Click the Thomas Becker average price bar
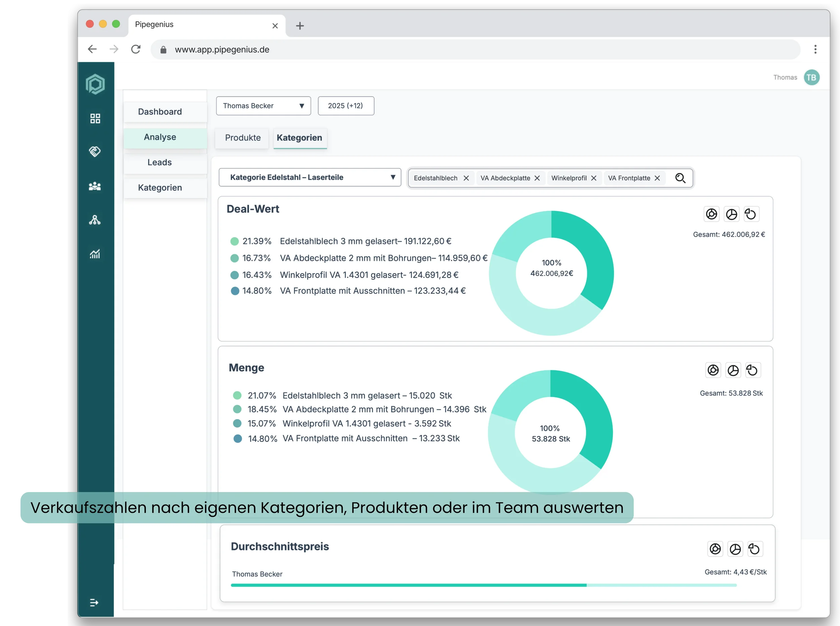Screen dimensions: 840x626 (x=408, y=585)
